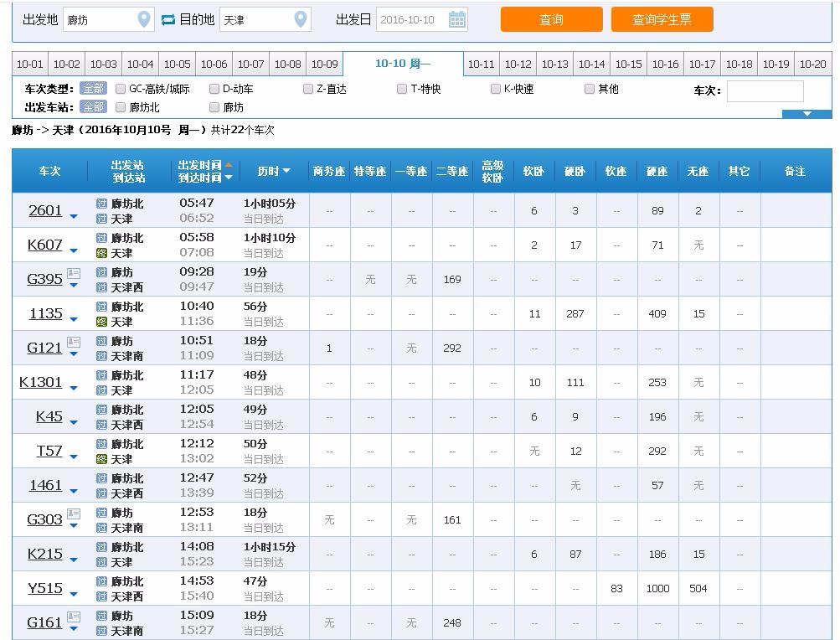
Task: Switch to the 10-09 date tab
Action: [x=325, y=64]
